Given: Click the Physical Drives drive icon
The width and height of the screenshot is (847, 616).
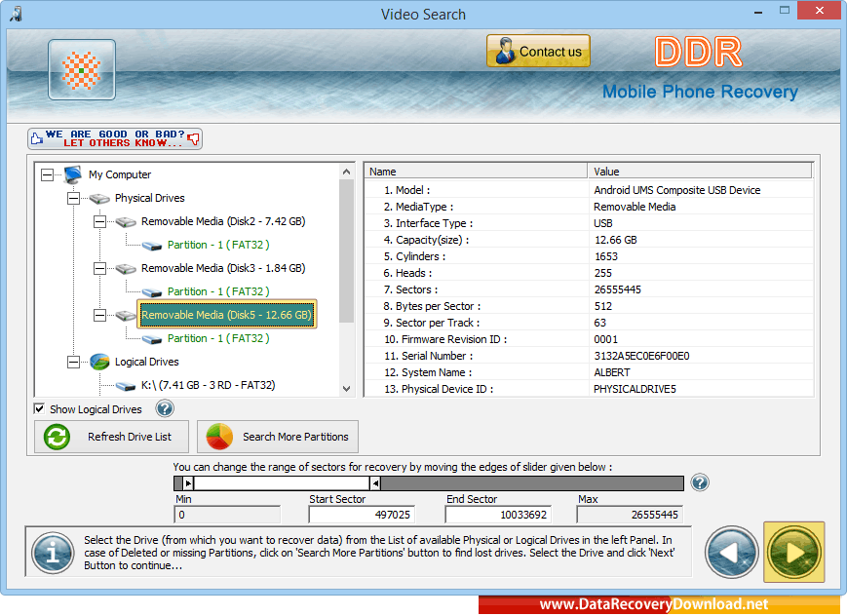Looking at the screenshot, I should 99,199.
